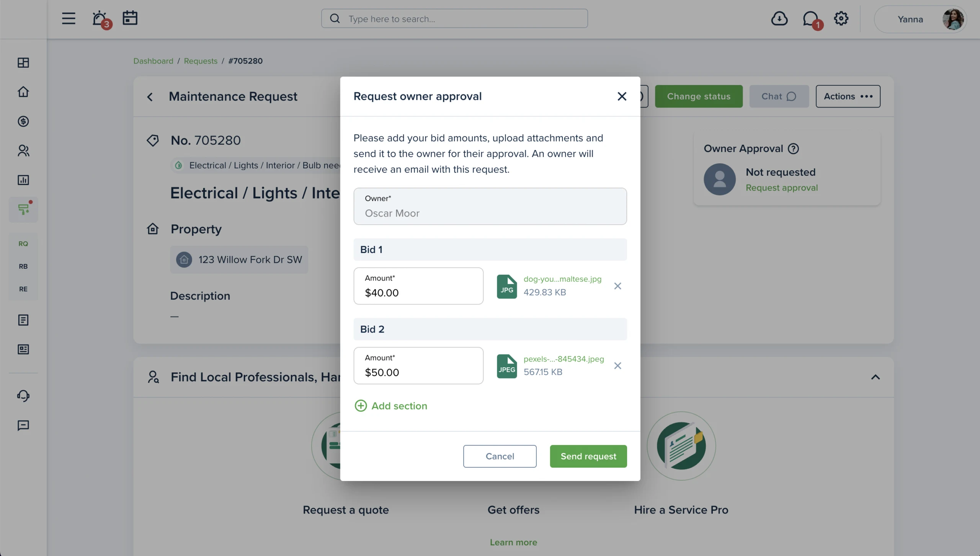This screenshot has height=556, width=980.
Task: Open feedback message icon in sidebar
Action: tap(23, 426)
